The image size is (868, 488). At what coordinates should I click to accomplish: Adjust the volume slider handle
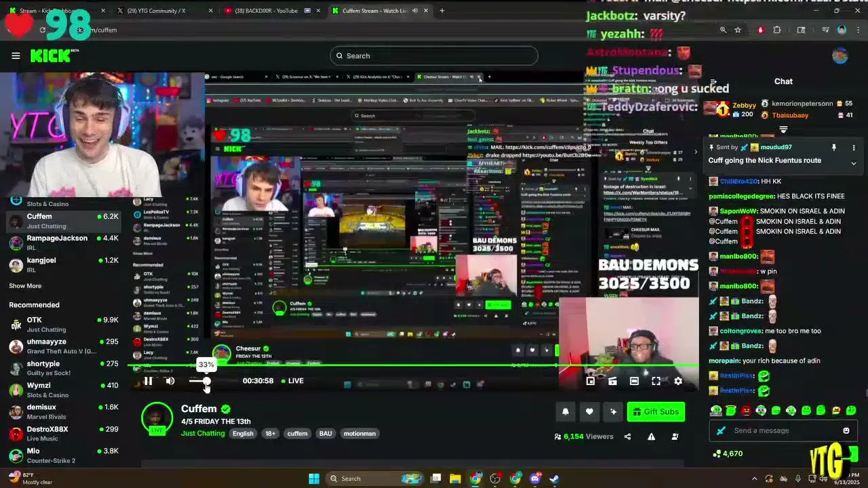point(206,381)
